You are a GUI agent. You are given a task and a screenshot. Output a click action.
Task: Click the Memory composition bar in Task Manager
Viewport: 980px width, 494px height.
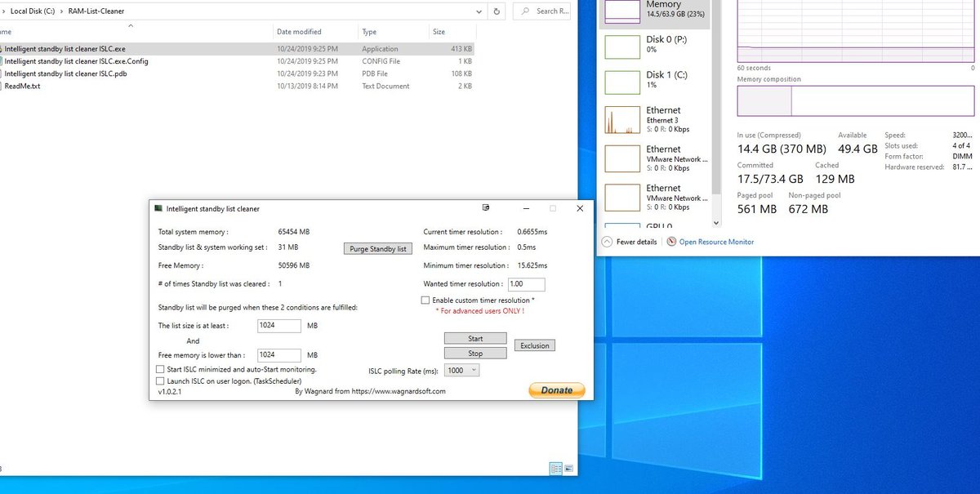pyautogui.click(x=856, y=100)
